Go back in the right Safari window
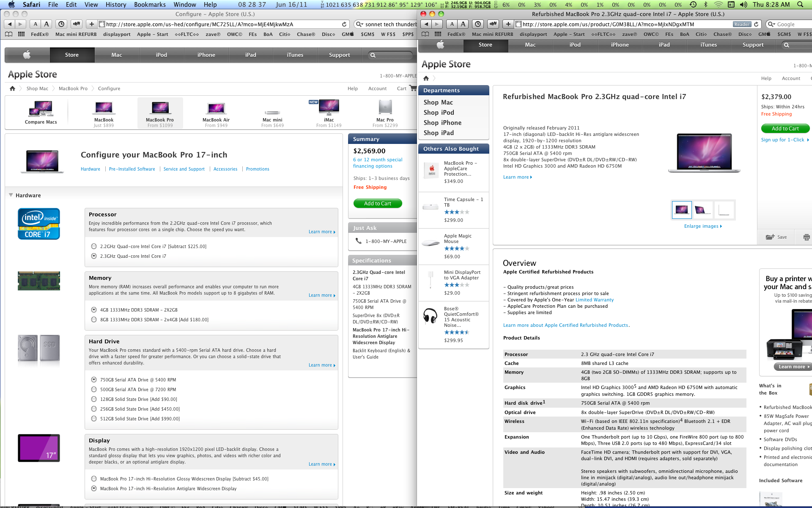Screen dimensions: 812x508 click(x=426, y=24)
